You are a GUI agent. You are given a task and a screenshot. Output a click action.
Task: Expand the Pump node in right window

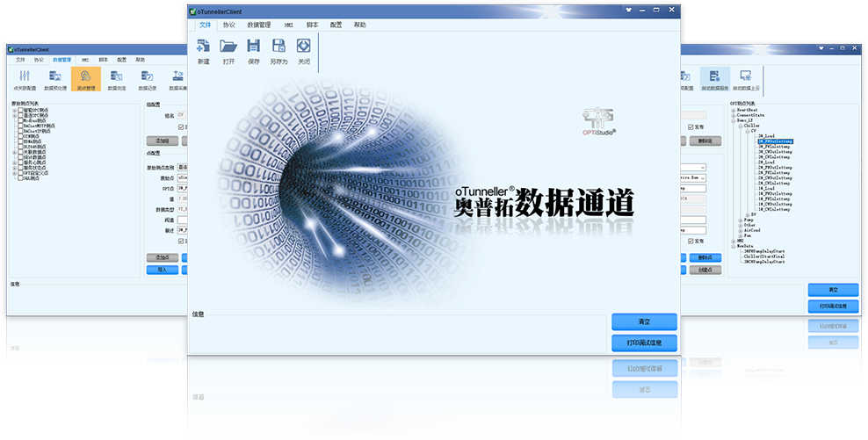pyautogui.click(x=740, y=220)
